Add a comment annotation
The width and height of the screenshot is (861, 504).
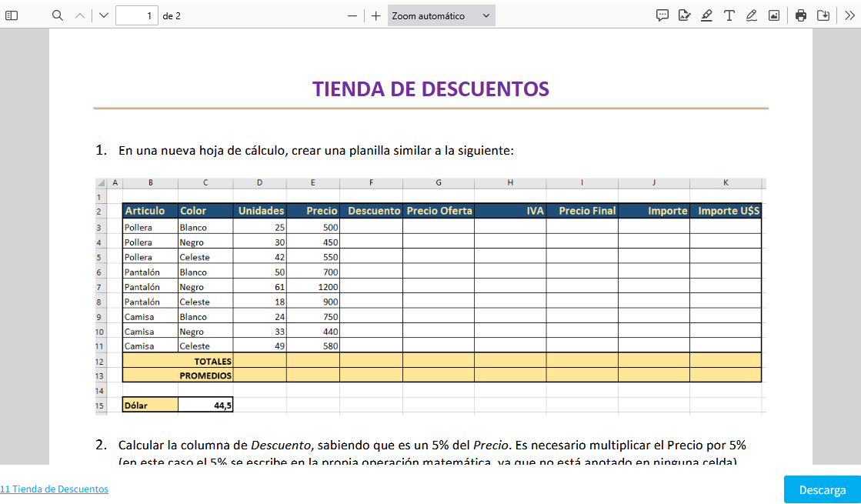click(x=662, y=15)
